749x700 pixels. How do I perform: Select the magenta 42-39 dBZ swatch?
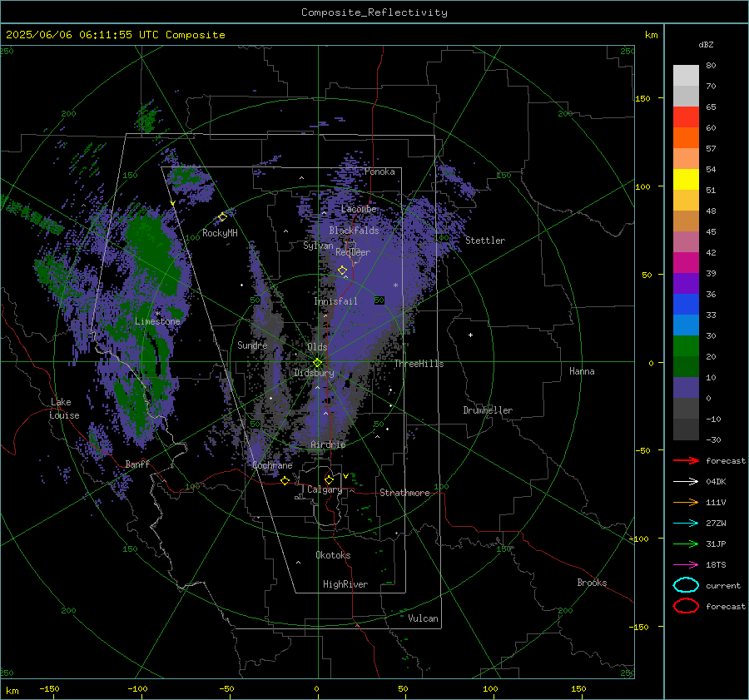[686, 263]
